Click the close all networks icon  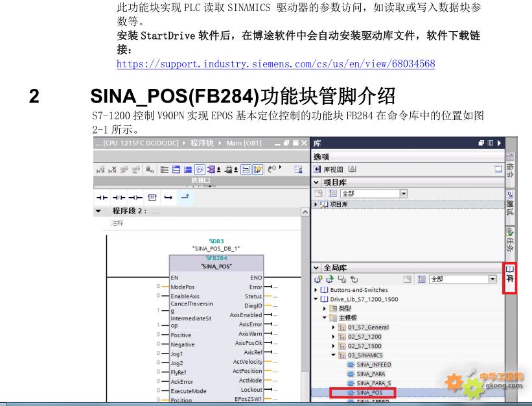(x=188, y=169)
